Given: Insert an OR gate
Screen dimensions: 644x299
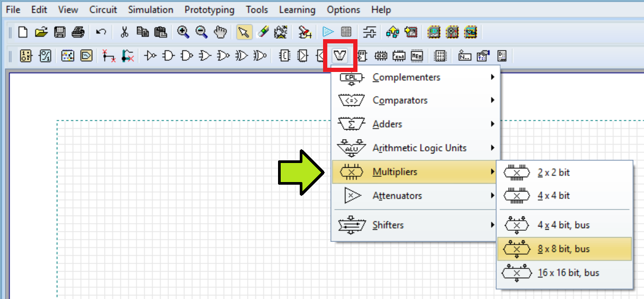Looking at the screenshot, I should (205, 55).
